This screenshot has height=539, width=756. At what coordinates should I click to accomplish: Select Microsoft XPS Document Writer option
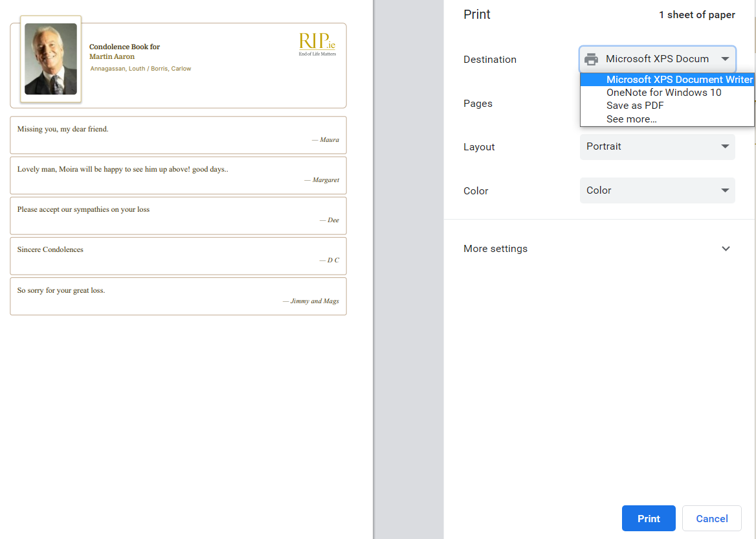click(x=679, y=80)
